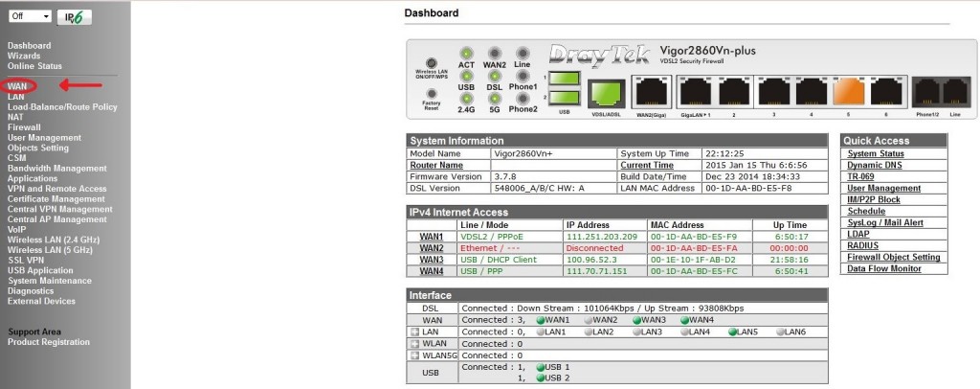This screenshot has width=980, height=389.
Task: Open WAN in the sidebar menu
Action: pos(17,86)
